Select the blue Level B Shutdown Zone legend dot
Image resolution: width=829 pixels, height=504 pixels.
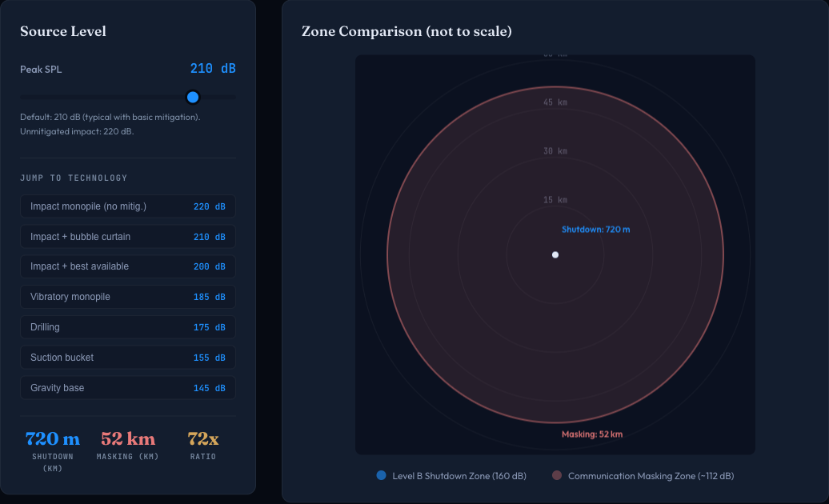pyautogui.click(x=379, y=475)
